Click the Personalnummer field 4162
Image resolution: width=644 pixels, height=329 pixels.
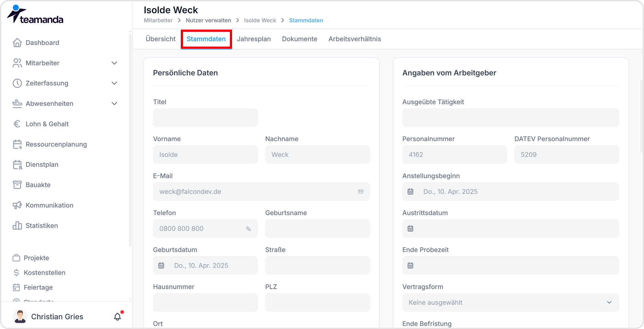(455, 155)
